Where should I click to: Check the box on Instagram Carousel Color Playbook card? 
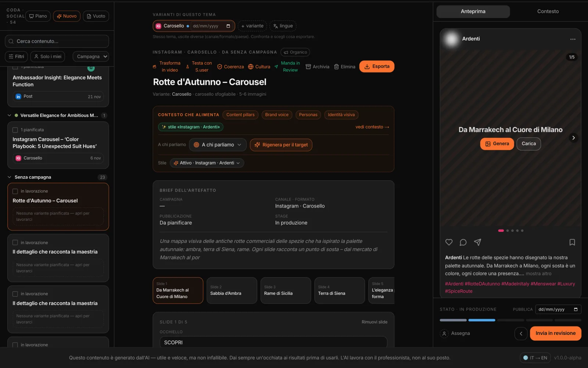click(x=15, y=130)
